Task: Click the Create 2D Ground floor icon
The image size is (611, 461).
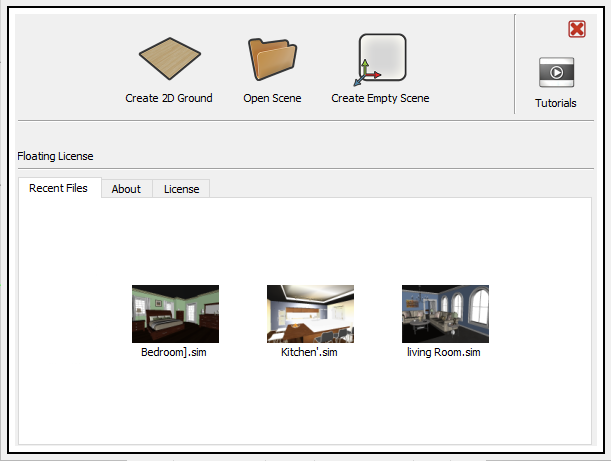Action: [170, 58]
